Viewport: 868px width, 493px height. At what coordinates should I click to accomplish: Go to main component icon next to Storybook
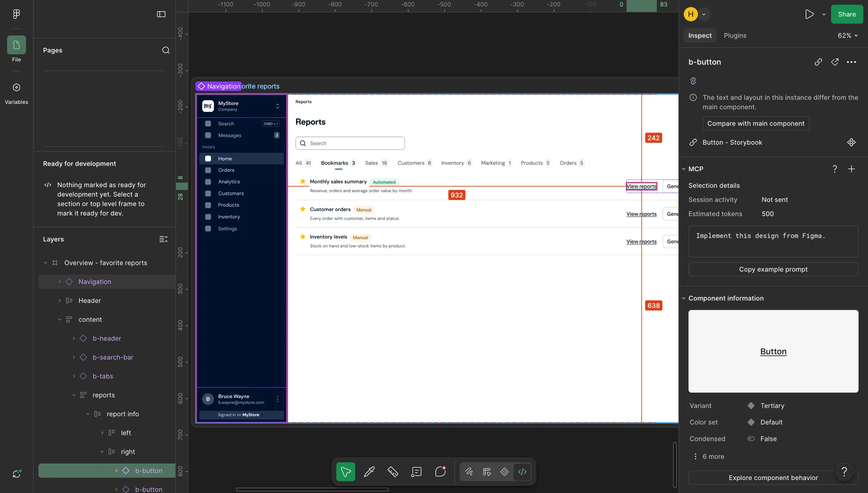point(851,142)
